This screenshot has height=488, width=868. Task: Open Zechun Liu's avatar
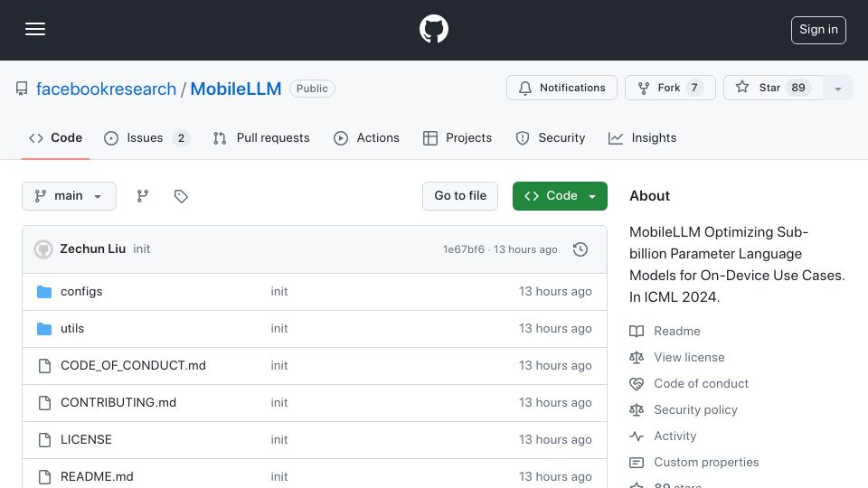click(x=43, y=249)
